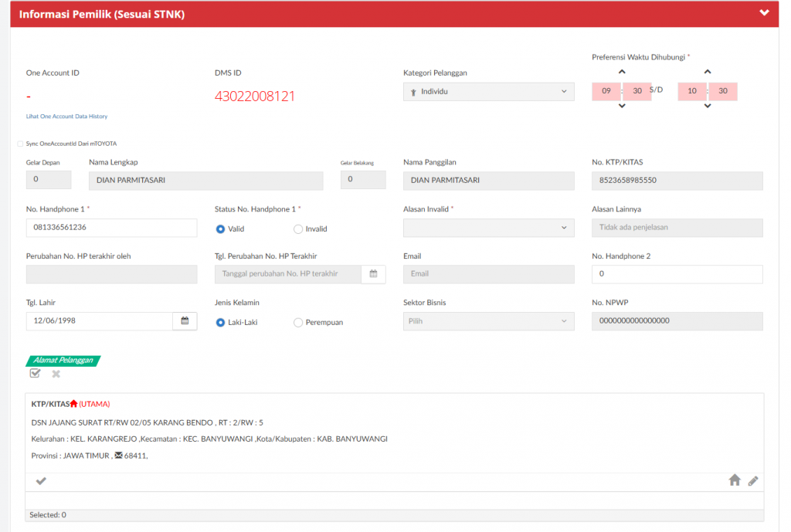The height and width of the screenshot is (532, 791).
Task: Click the X icon under Alamat Pelanggan
Action: pos(56,374)
